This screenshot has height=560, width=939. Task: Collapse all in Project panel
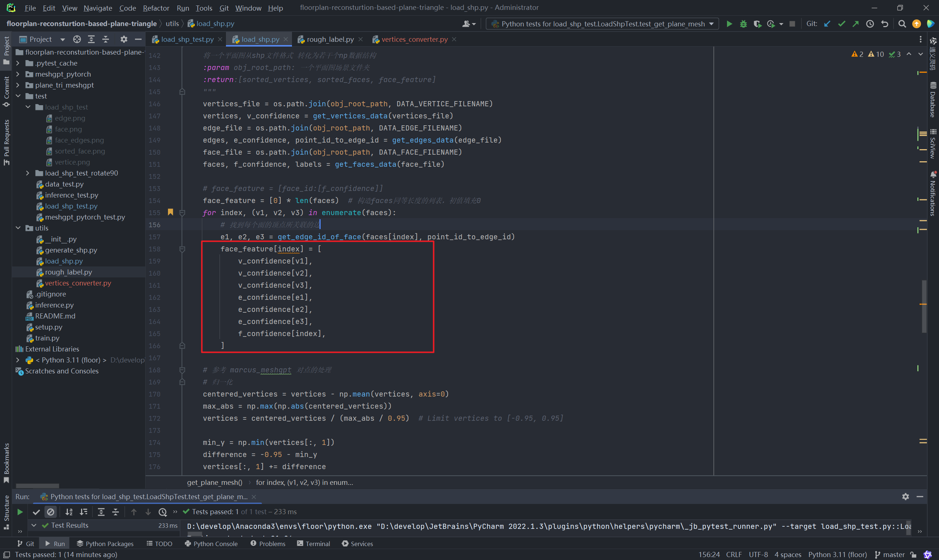(x=106, y=39)
